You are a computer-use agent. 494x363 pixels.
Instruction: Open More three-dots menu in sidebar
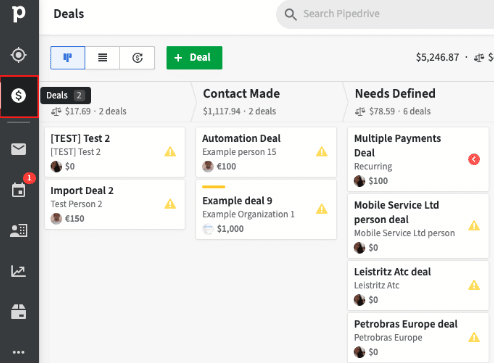point(18,352)
